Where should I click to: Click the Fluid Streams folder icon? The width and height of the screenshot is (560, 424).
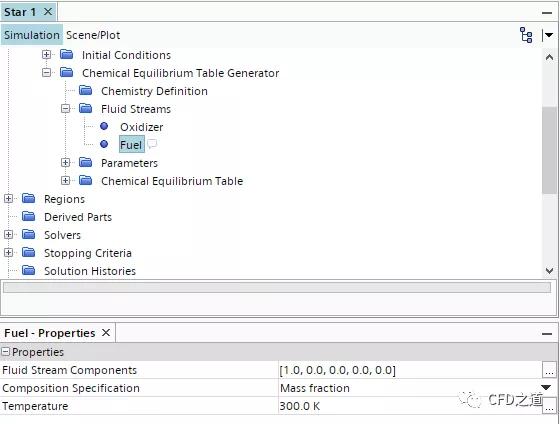point(86,108)
